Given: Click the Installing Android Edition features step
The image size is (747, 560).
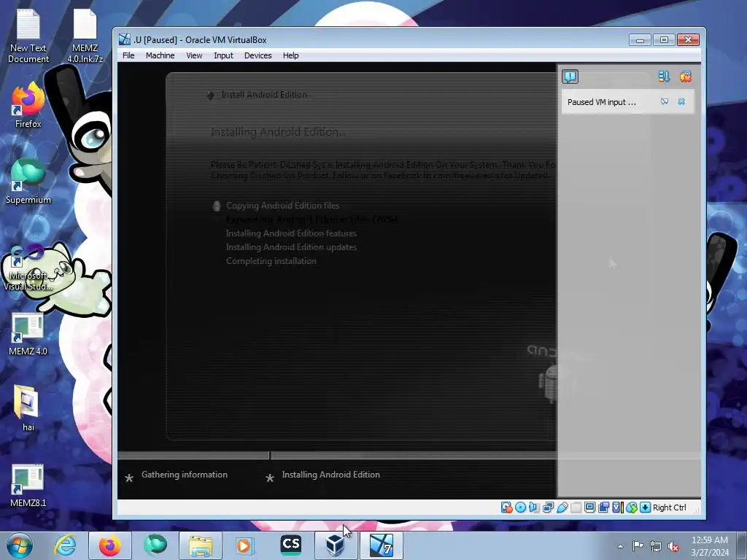Looking at the screenshot, I should pyautogui.click(x=291, y=233).
